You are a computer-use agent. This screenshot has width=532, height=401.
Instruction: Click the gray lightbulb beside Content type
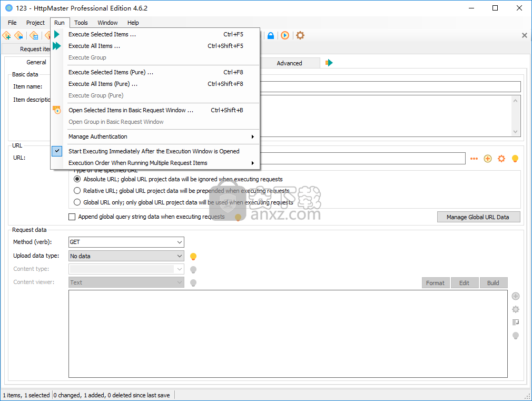pos(193,270)
